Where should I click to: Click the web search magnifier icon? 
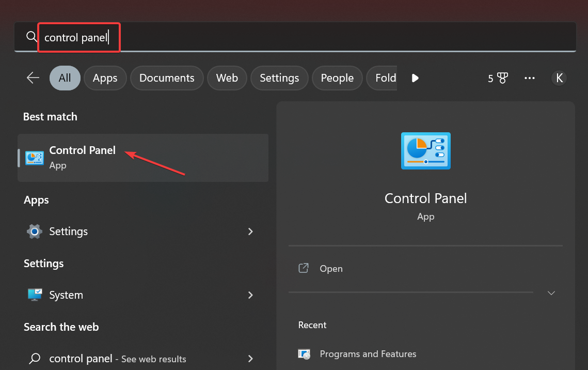click(35, 358)
